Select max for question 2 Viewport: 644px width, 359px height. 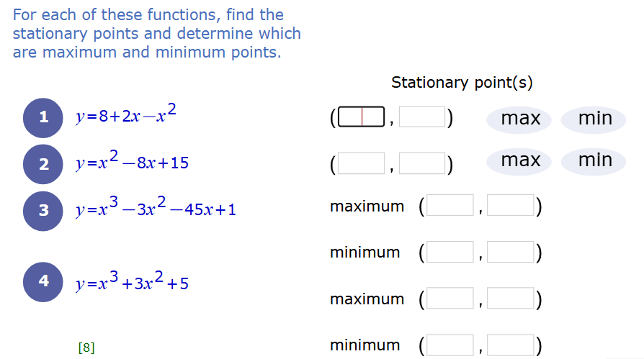(519, 161)
